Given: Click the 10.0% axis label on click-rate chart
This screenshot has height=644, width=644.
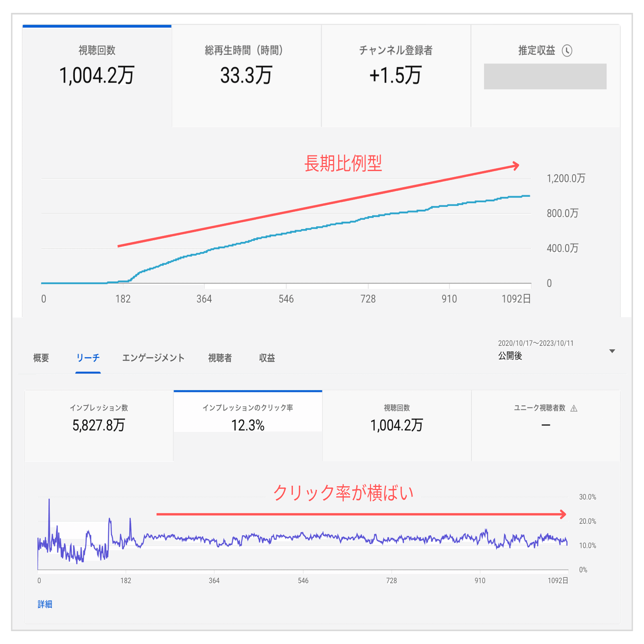Looking at the screenshot, I should point(588,546).
